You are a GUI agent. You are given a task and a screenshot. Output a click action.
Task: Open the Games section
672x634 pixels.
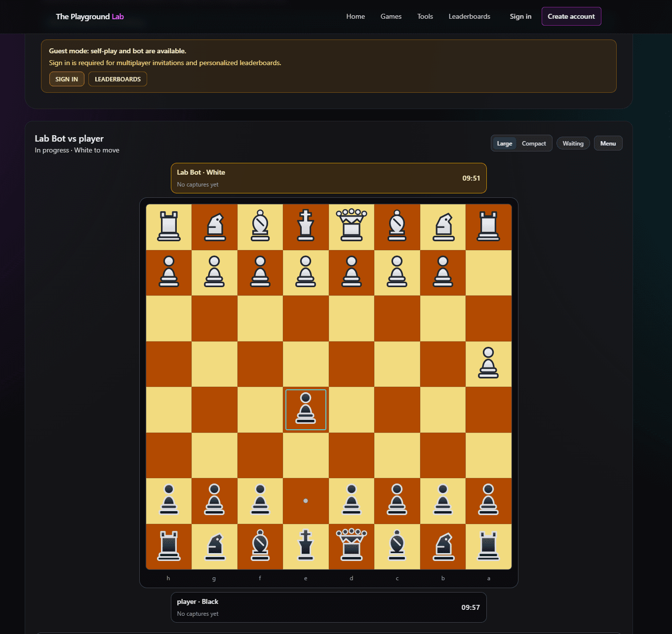(391, 16)
